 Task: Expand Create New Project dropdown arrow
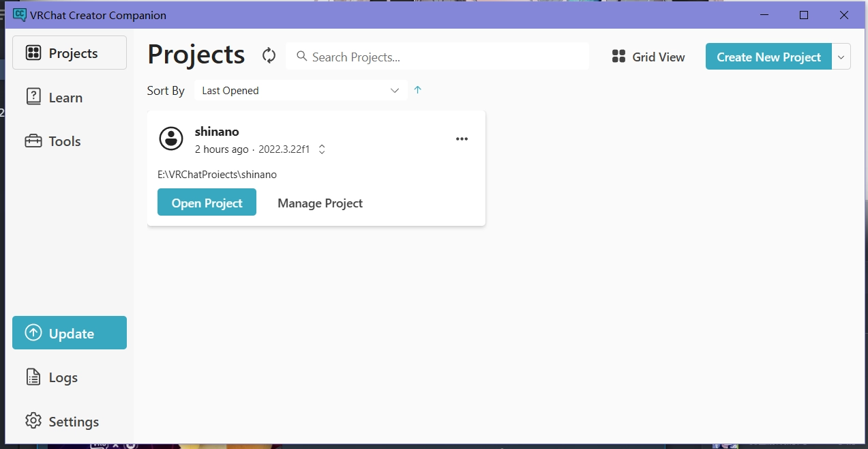[x=841, y=57]
